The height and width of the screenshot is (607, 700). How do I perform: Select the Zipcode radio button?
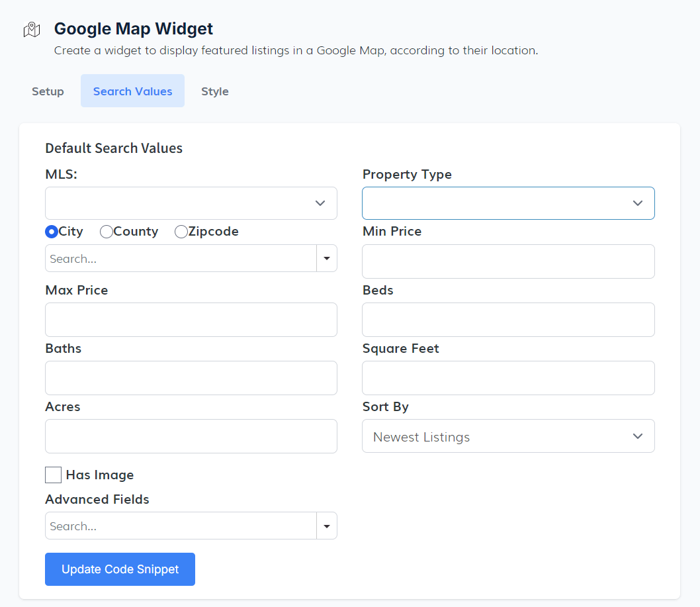[181, 232]
